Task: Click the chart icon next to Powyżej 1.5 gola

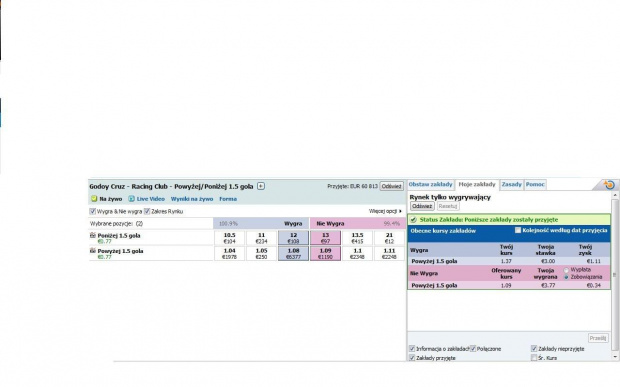Action: pos(93,251)
